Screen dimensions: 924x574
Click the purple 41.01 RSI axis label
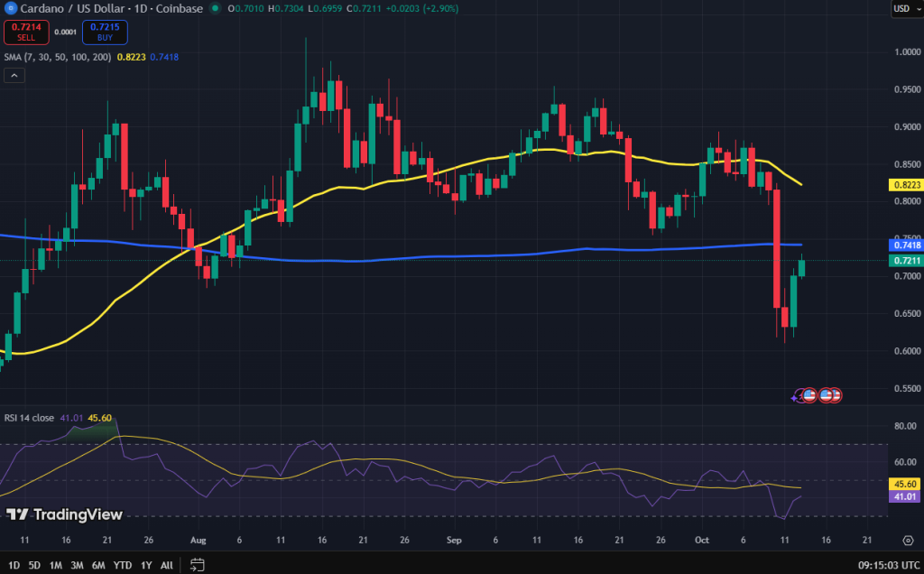click(x=906, y=496)
